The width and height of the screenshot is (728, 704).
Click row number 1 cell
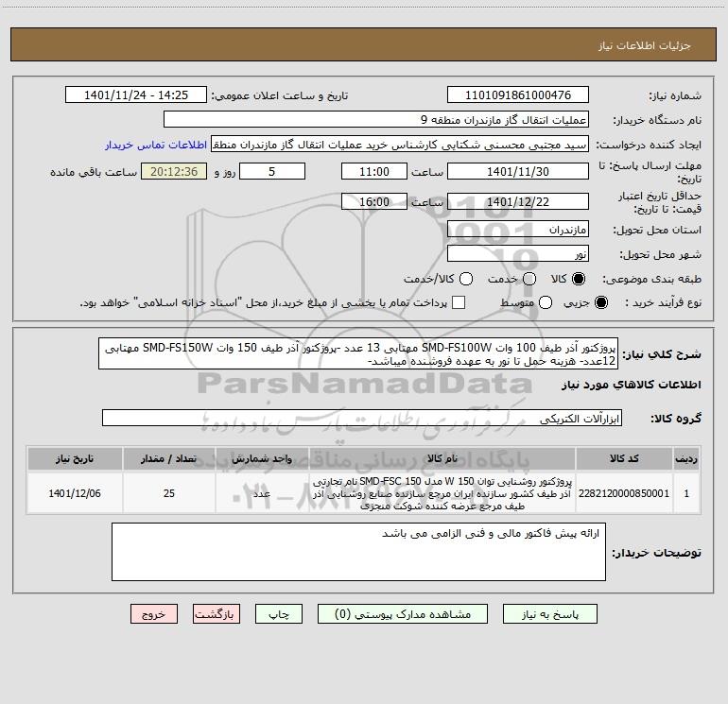point(686,493)
